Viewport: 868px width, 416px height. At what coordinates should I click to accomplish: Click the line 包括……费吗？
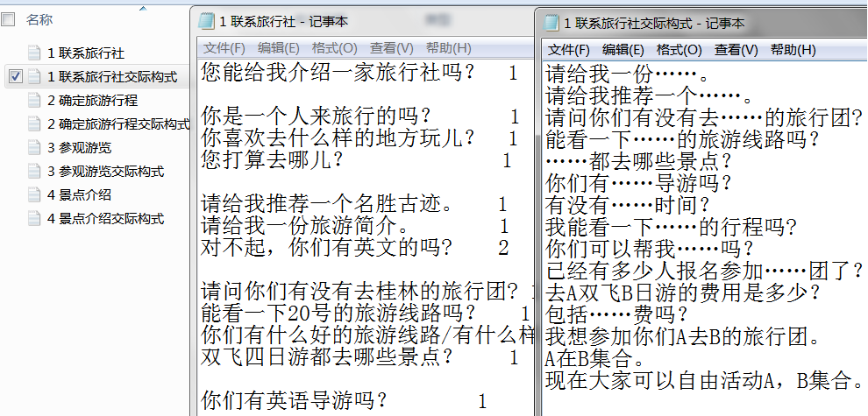(x=616, y=314)
